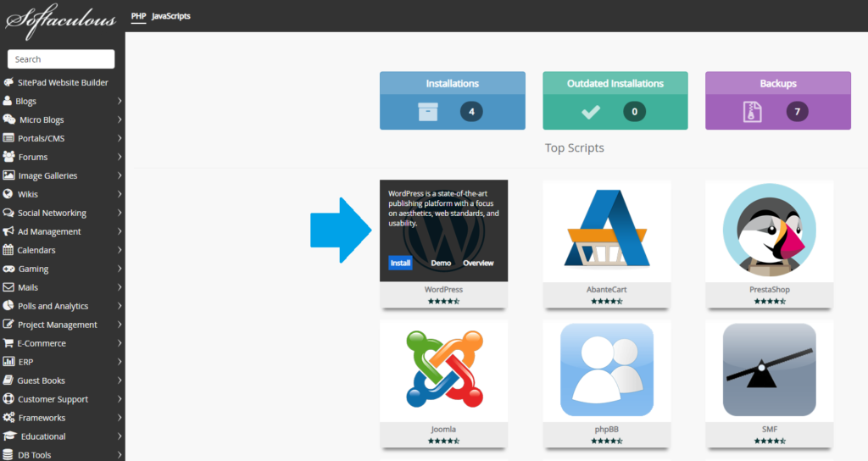The width and height of the screenshot is (868, 461).
Task: Expand the Portals/CMS category arrow
Action: pyautogui.click(x=120, y=138)
